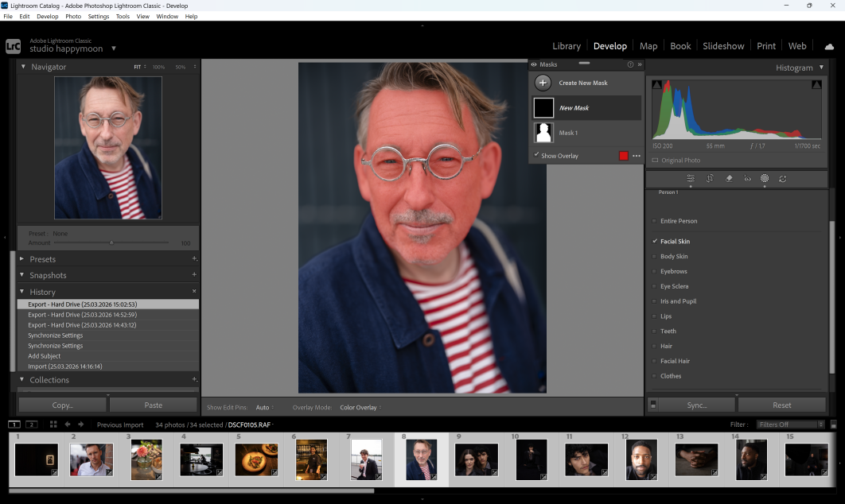
Task: Toggle the Show Overlay checkbox
Action: (x=536, y=155)
